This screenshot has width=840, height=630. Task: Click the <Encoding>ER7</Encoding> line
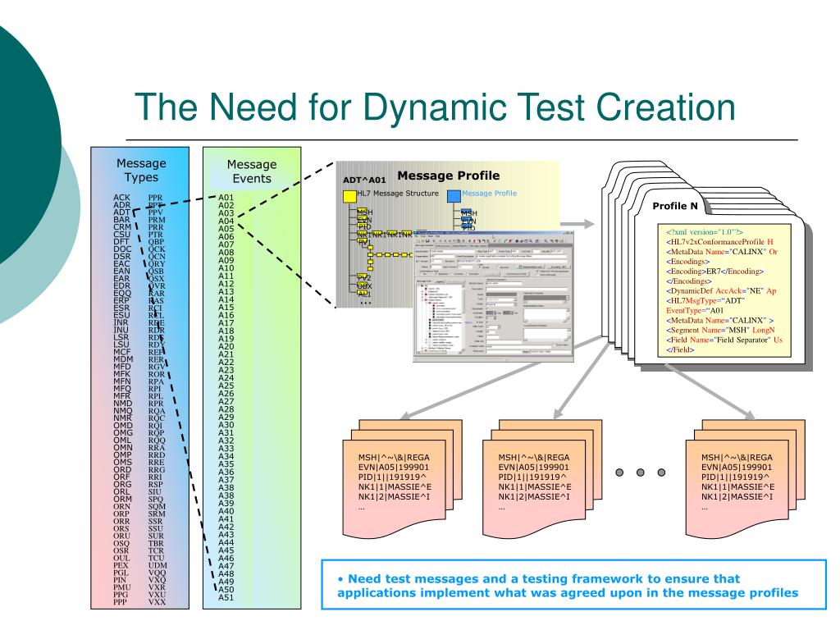pos(714,272)
